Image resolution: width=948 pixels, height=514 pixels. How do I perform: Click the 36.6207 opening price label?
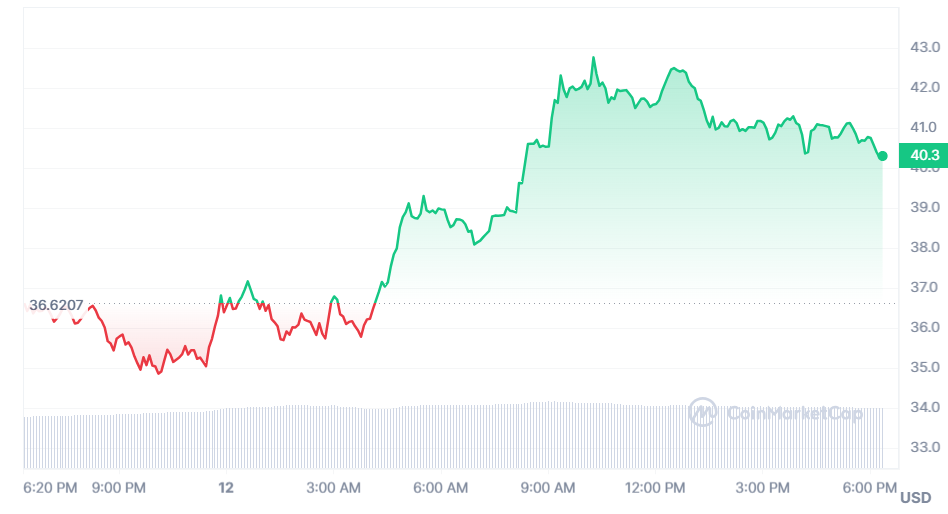pyautogui.click(x=56, y=304)
